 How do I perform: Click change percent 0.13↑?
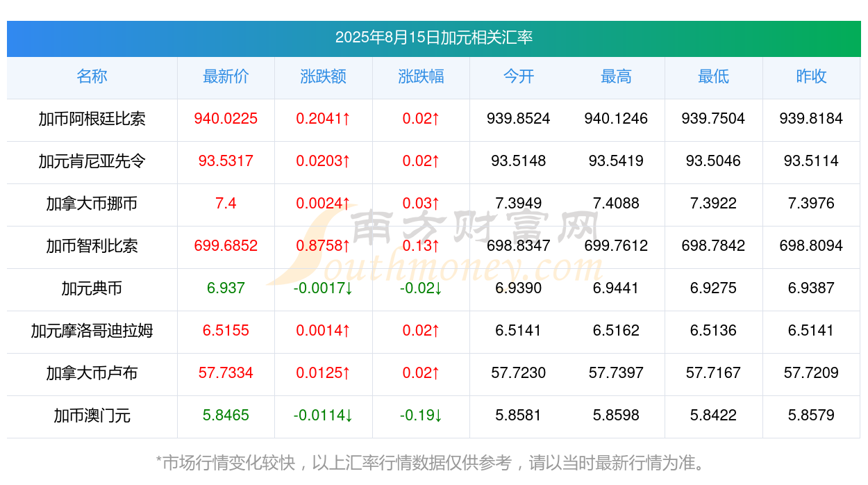[421, 246]
